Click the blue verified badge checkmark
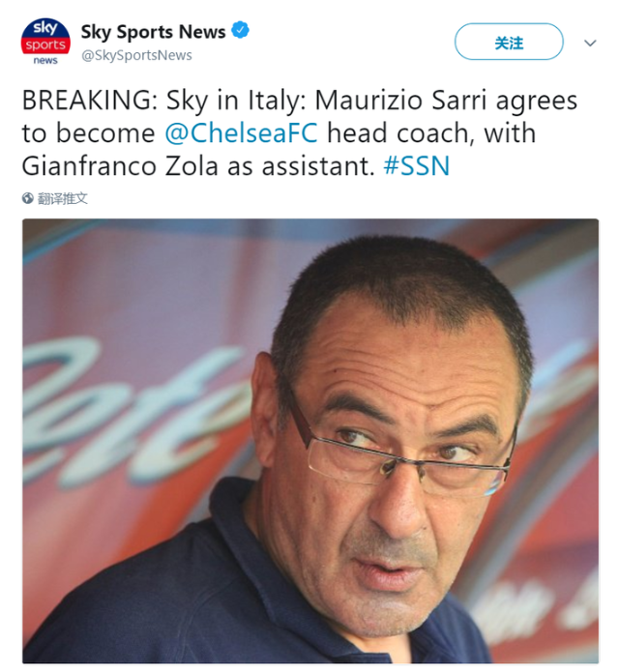This screenshot has width=619, height=672. pyautogui.click(x=240, y=30)
